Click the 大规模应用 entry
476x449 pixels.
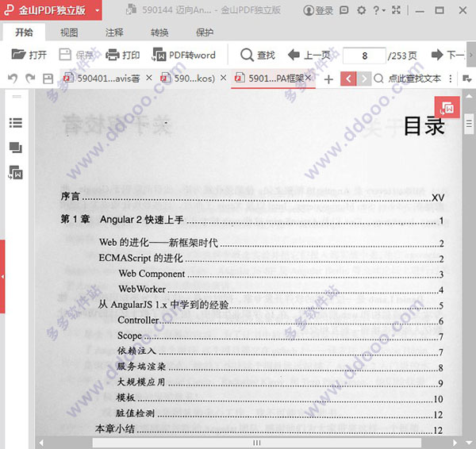tap(281, 382)
